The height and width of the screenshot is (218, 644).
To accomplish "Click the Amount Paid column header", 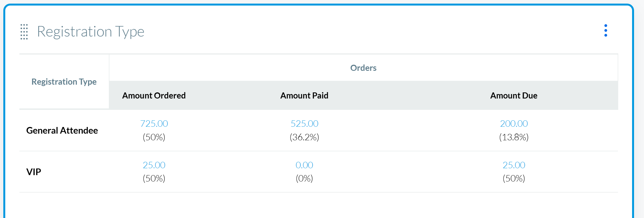I will coord(304,95).
